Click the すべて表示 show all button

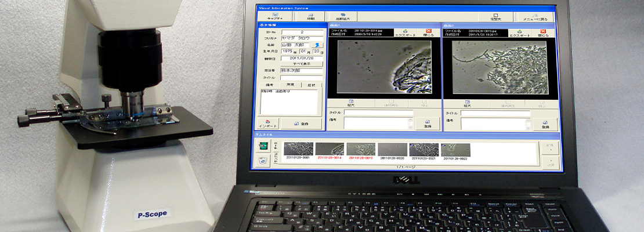[x=302, y=64]
